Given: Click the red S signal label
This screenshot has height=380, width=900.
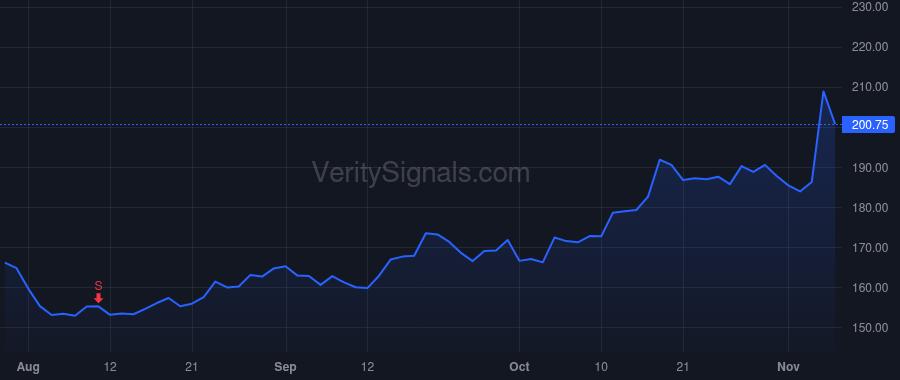Looking at the screenshot, I should point(98,286).
